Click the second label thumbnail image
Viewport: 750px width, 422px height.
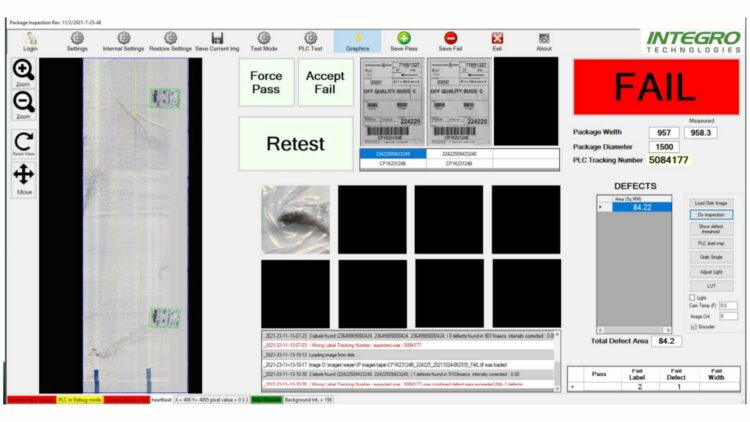point(459,102)
